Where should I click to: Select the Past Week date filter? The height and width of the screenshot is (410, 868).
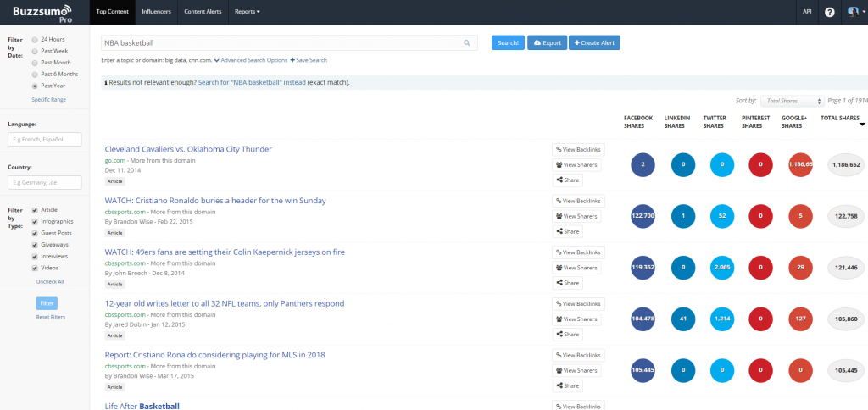pyautogui.click(x=35, y=51)
